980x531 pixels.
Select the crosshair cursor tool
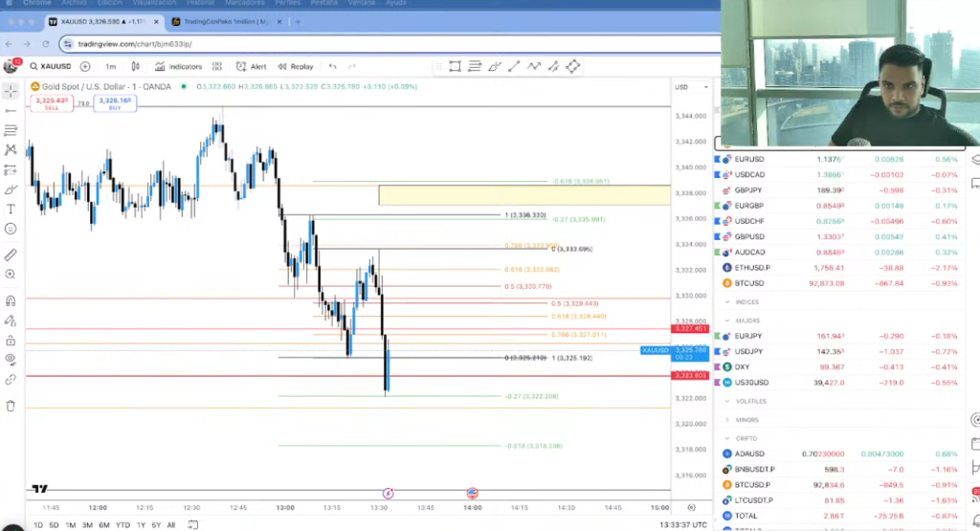(x=11, y=92)
